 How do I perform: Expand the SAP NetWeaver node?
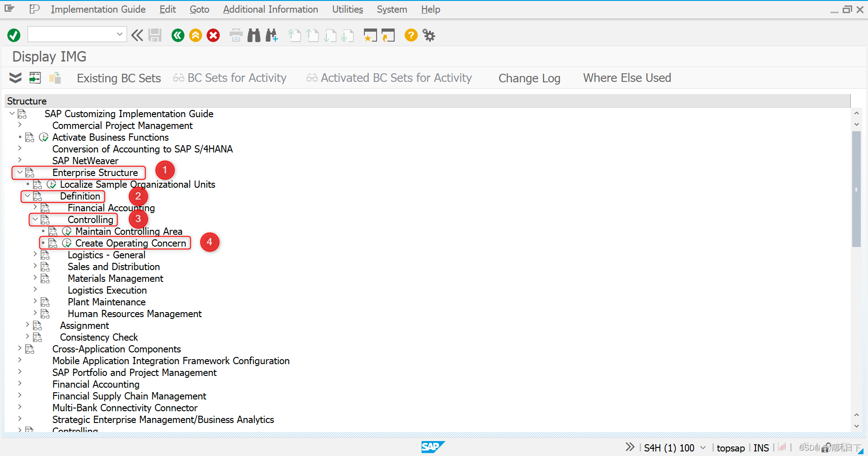point(19,160)
